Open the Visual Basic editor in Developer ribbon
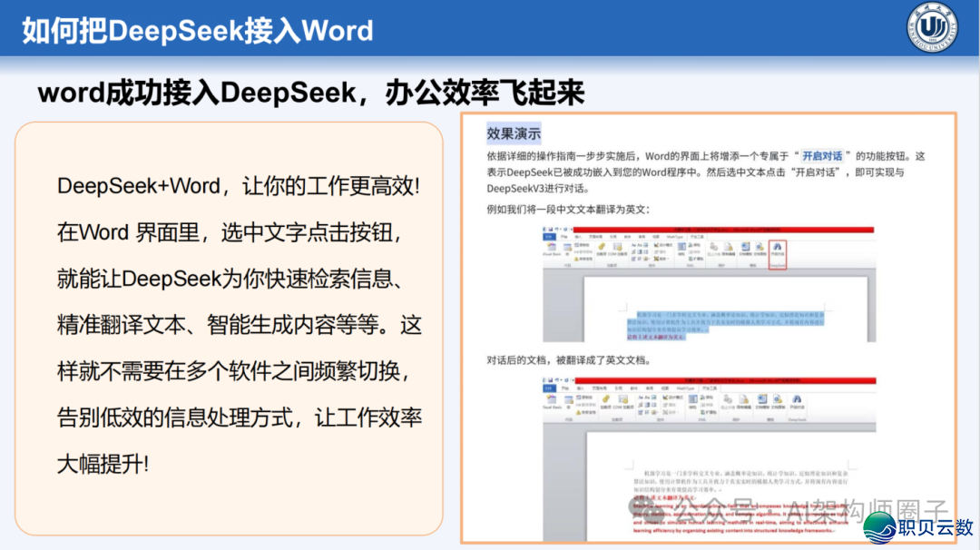The image size is (980, 550). click(551, 247)
